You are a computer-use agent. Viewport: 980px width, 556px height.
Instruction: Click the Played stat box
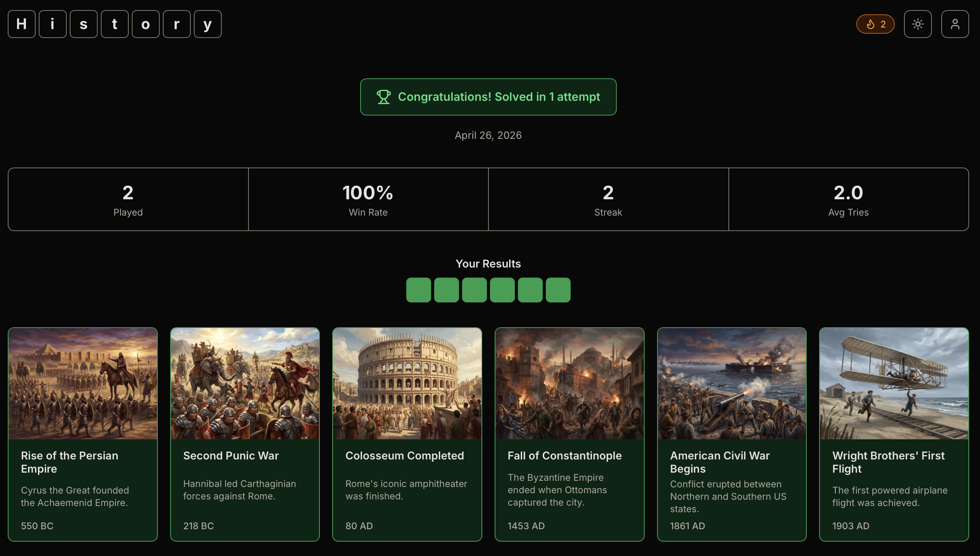[128, 199]
